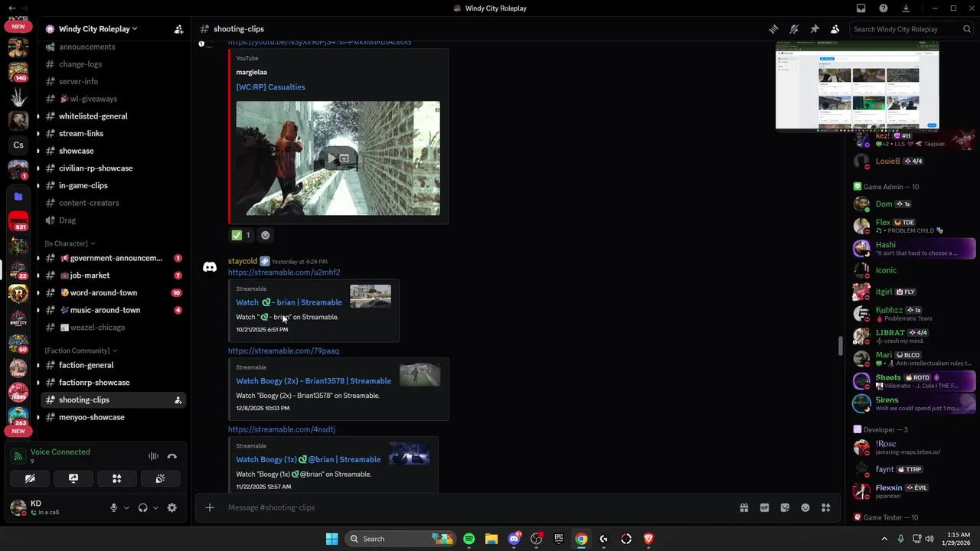Open the apps launcher in message bar

point(825,507)
